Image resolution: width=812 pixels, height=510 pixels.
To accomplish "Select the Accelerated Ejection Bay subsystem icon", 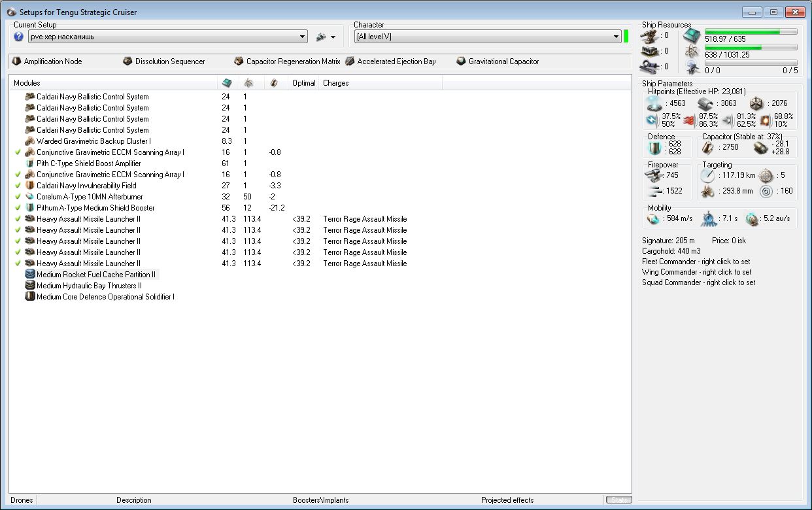I will [x=350, y=61].
